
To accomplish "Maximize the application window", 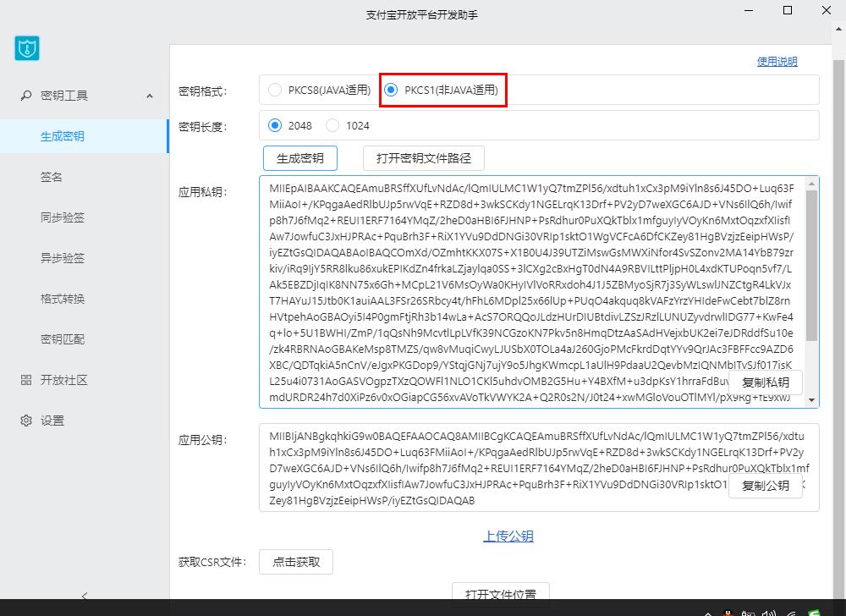I will [x=788, y=10].
